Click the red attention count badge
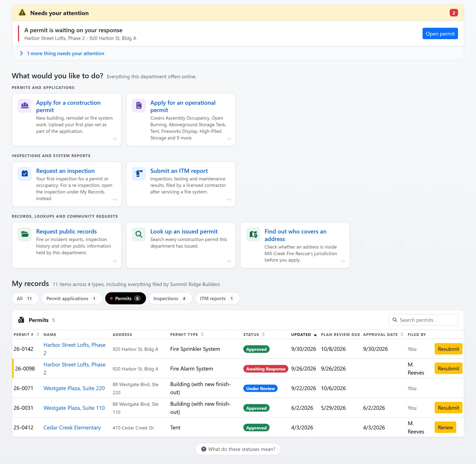This screenshot has width=476, height=464. (454, 13)
